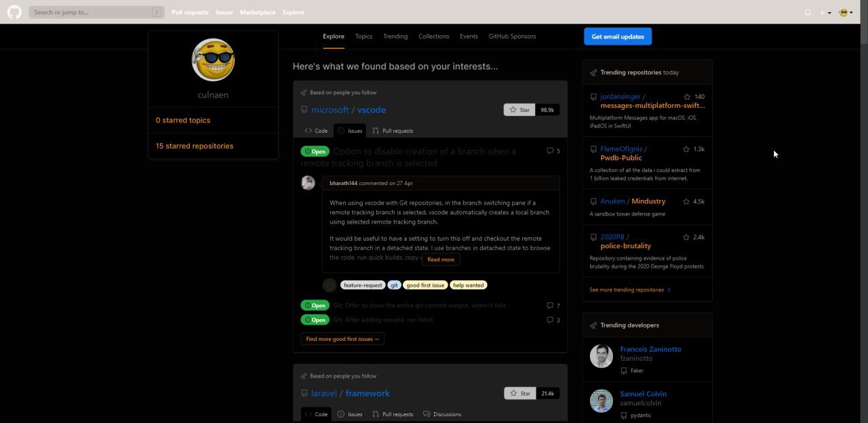Switch to the GitHub Sponsors tab
This screenshot has width=868, height=423.
click(x=513, y=37)
